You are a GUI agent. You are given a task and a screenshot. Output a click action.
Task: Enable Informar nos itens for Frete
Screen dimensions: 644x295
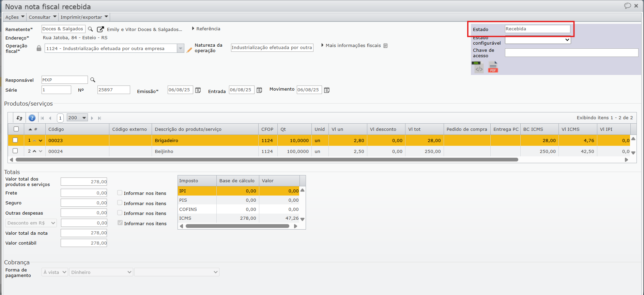point(120,193)
